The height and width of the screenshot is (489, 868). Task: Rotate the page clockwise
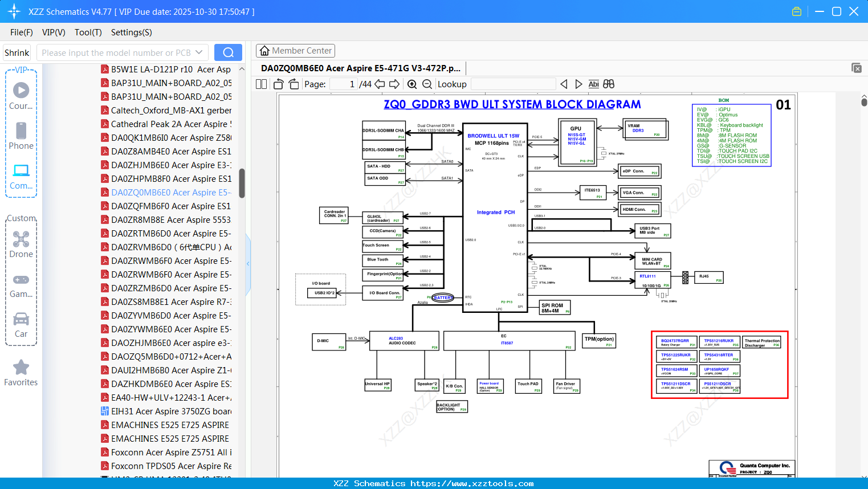click(294, 84)
